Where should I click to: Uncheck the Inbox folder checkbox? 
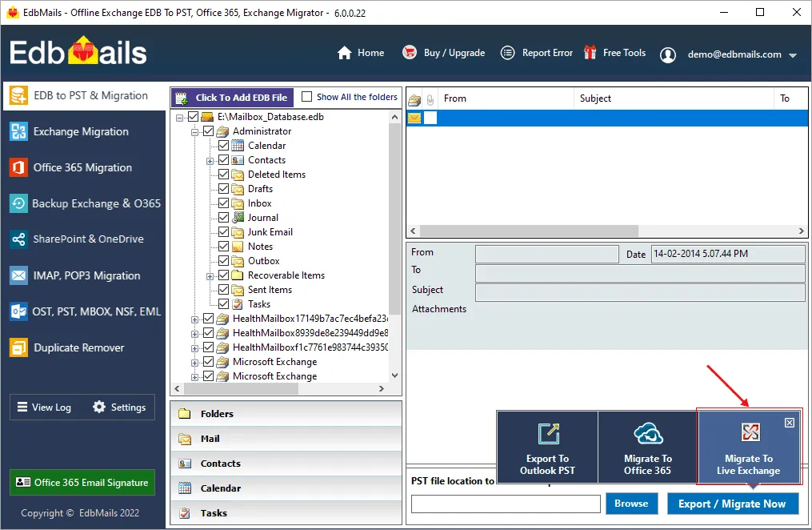(x=224, y=203)
